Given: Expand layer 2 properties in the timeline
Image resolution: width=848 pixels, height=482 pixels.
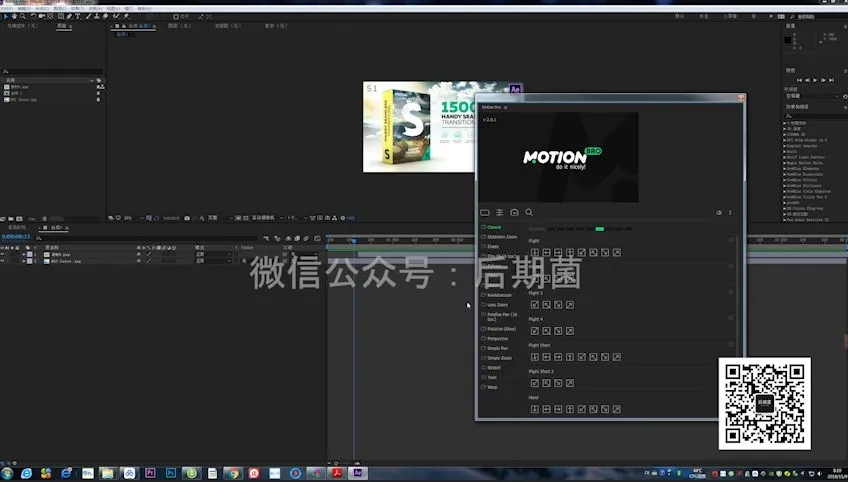Looking at the screenshot, I should [24, 261].
